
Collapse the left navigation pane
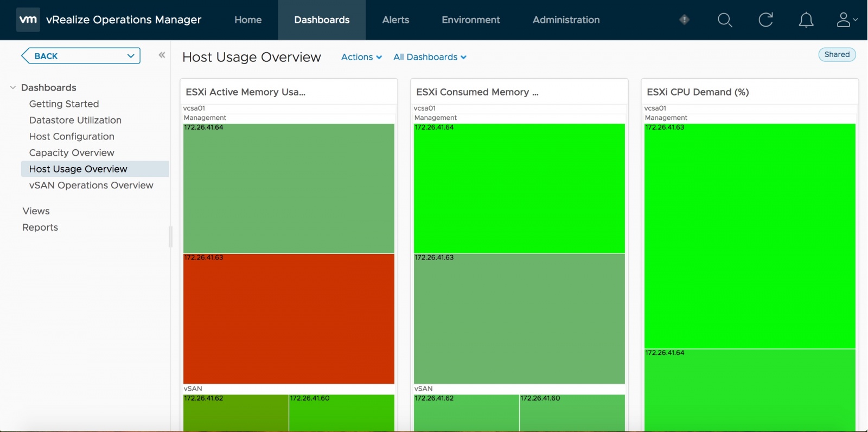[162, 55]
